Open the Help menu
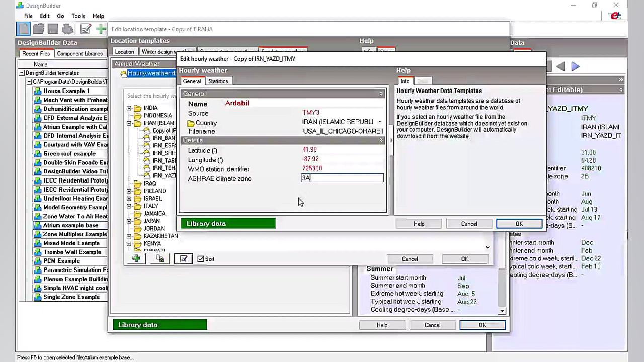Image resolution: width=644 pixels, height=362 pixels. click(98, 16)
